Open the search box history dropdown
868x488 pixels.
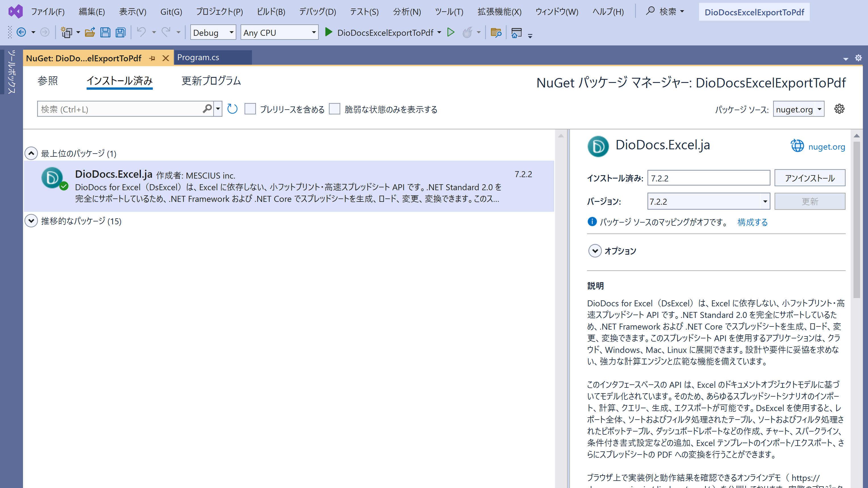(218, 109)
